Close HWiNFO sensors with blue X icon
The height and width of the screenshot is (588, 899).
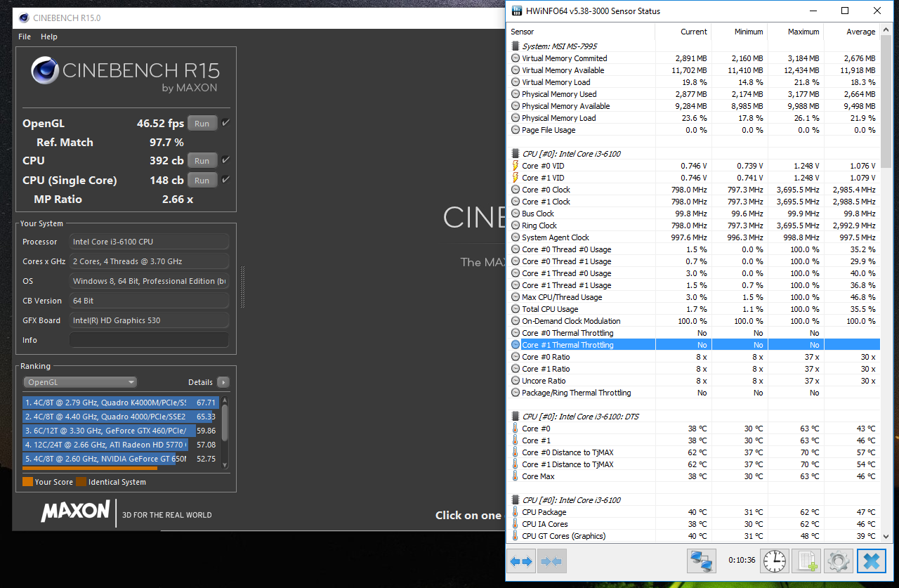point(872,561)
